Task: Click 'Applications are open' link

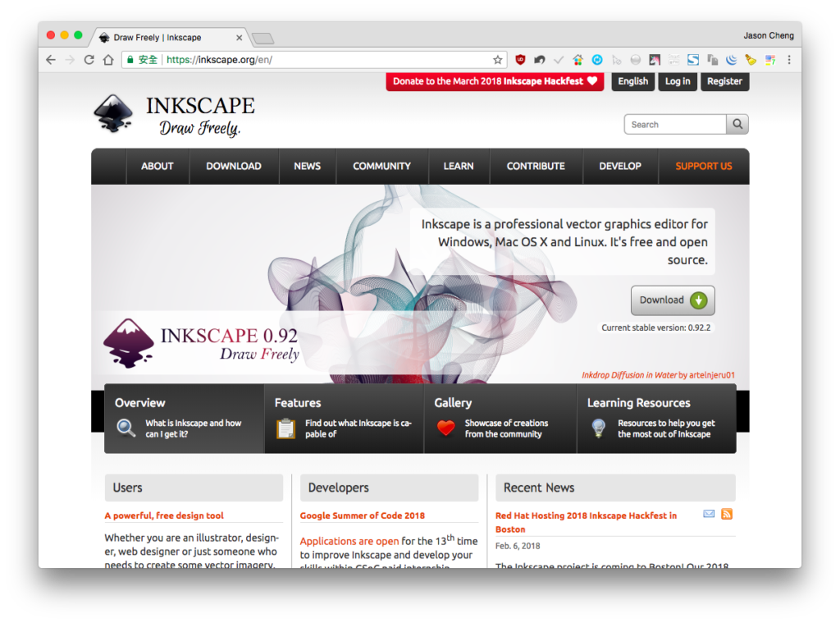Action: [x=349, y=542]
